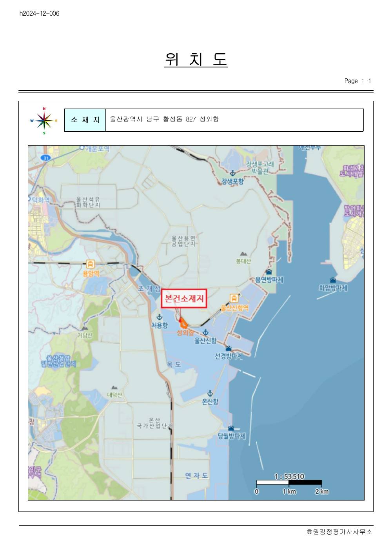Click the 화암방파제 label
This screenshot has height=555, width=392.
(x=333, y=288)
